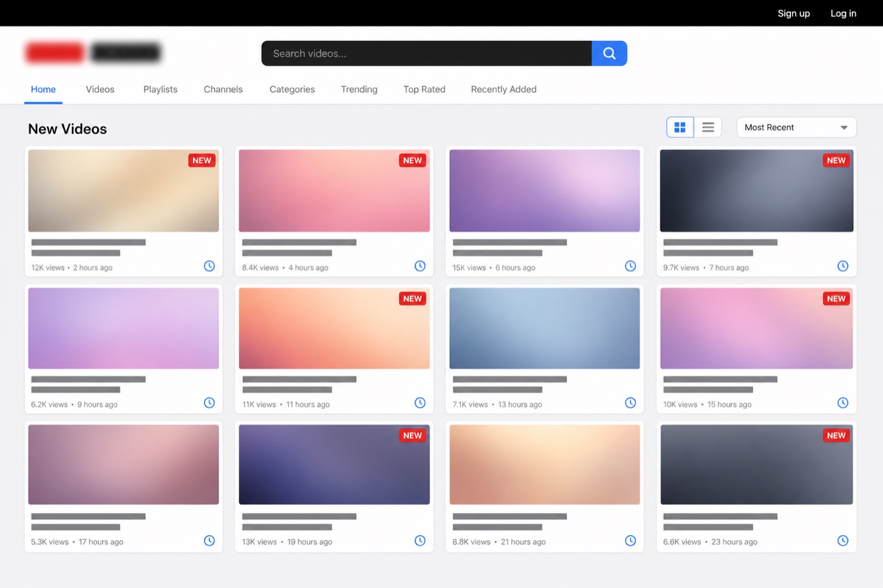Click the clock icon on 6.6K views video

(843, 541)
